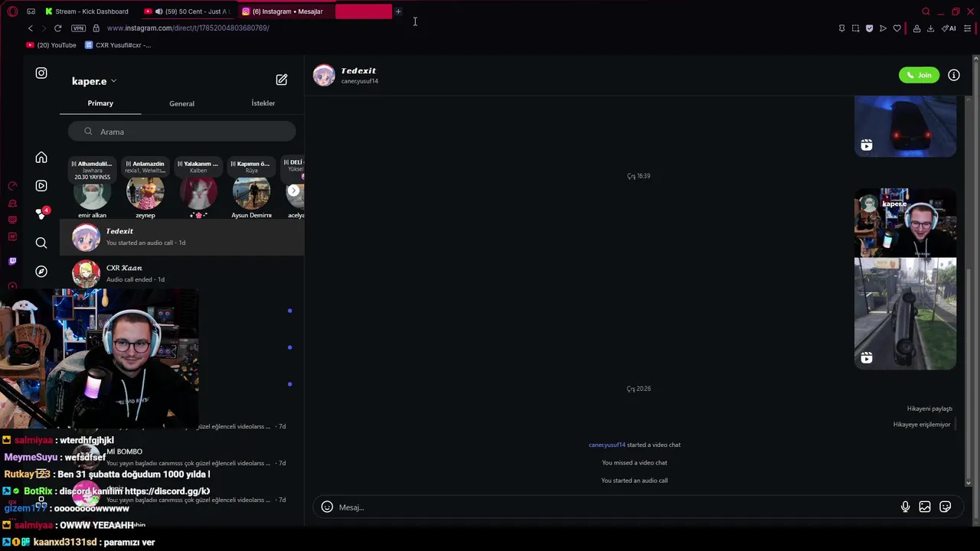Image resolution: width=980 pixels, height=551 pixels.
Task: Open the CXR Yusufi bookmark
Action: 118,45
